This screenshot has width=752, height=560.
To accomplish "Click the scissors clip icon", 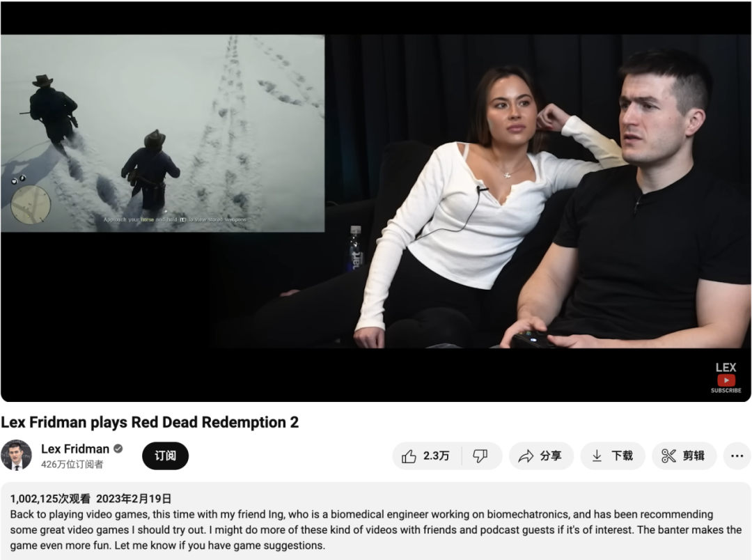I will click(x=668, y=456).
